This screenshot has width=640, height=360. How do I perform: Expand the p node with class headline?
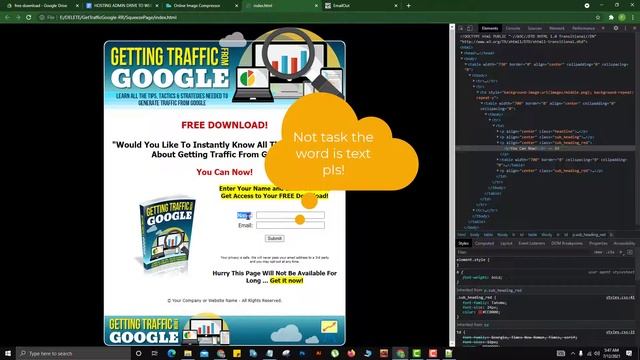pyautogui.click(x=498, y=131)
